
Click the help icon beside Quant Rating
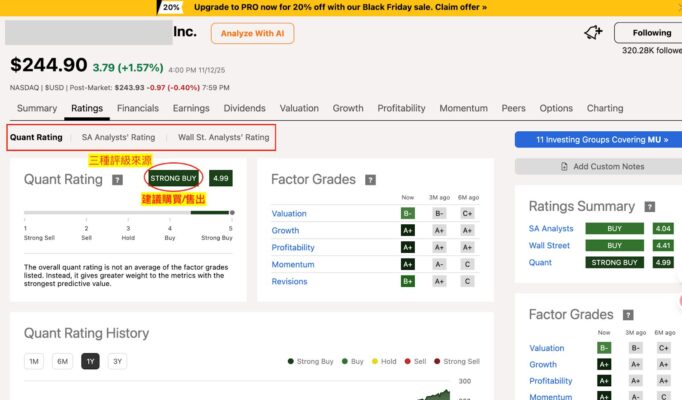[x=118, y=180]
